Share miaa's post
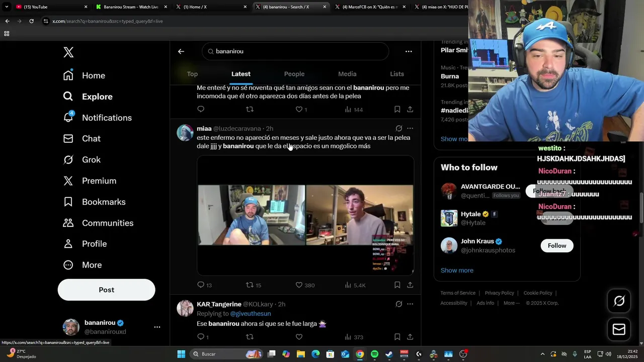The height and width of the screenshot is (362, 644). click(x=410, y=285)
